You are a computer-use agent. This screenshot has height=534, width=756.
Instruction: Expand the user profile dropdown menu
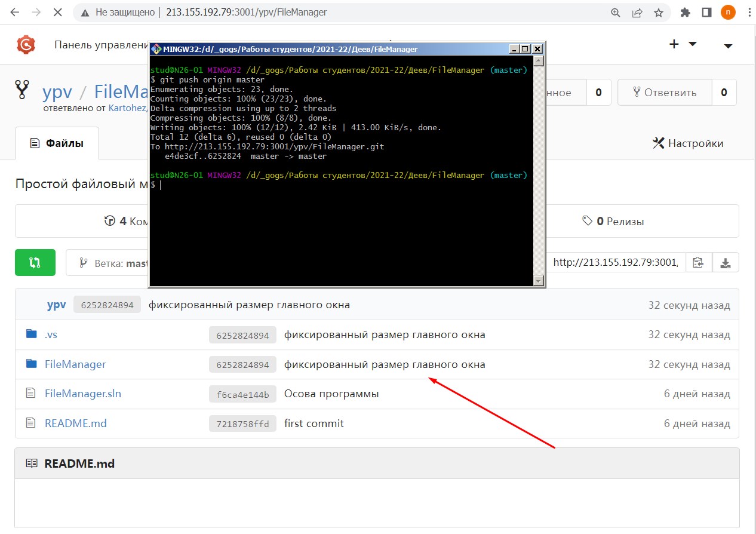(728, 45)
